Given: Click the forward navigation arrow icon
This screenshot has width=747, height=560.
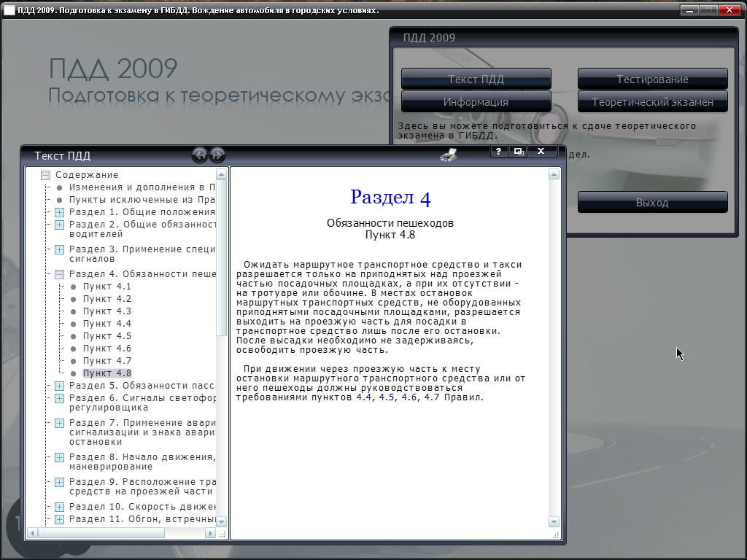Looking at the screenshot, I should [217, 155].
